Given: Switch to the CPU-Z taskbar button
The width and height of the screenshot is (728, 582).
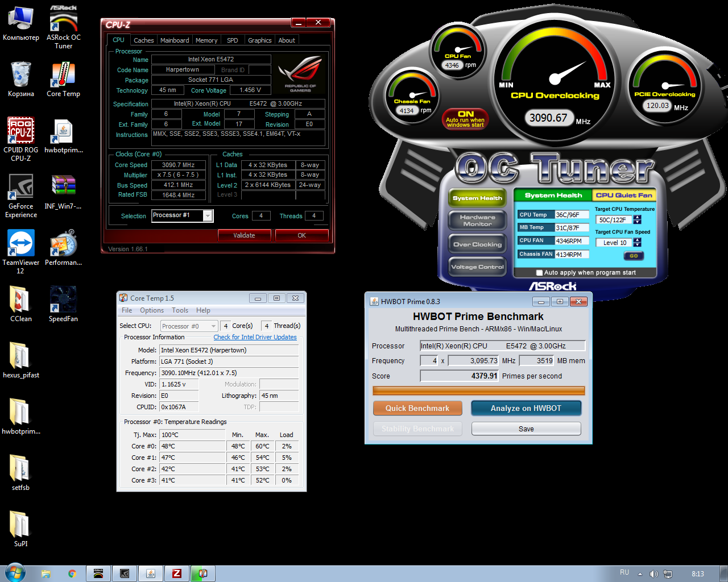Looking at the screenshot, I should 177,573.
